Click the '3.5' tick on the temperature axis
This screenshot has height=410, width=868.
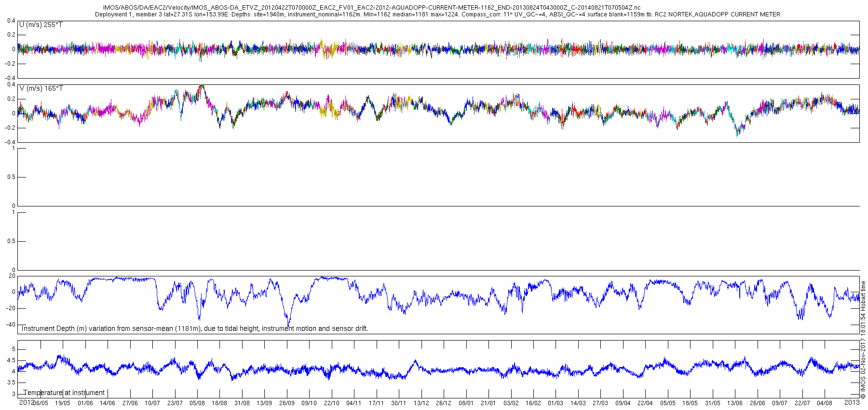pos(11,383)
